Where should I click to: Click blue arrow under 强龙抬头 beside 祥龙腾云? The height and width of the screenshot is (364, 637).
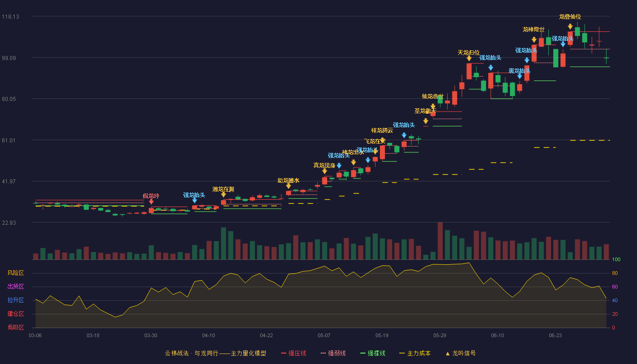point(404,135)
